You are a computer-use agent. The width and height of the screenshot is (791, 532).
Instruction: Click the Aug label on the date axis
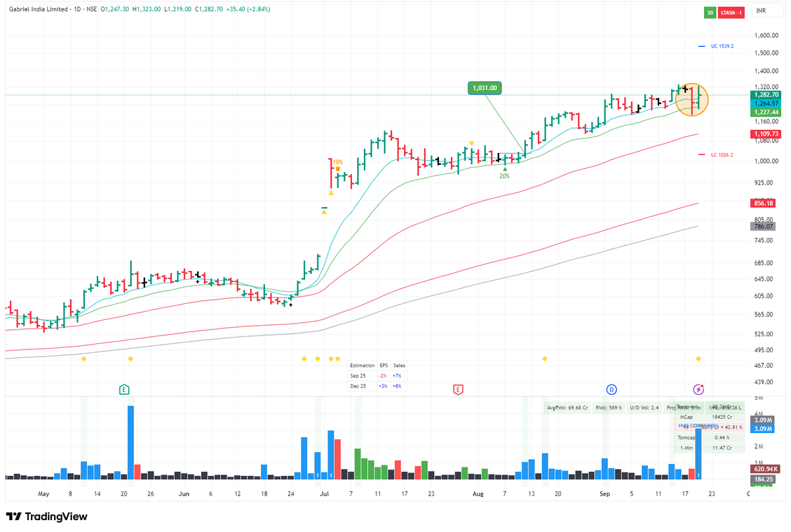pos(478,493)
